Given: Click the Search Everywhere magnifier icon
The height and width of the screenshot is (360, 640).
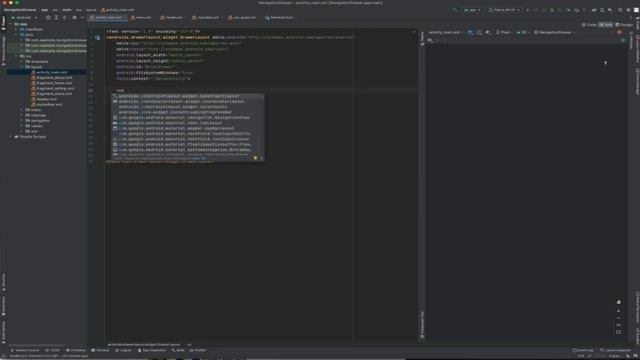Looking at the screenshot, I should [x=620, y=10].
